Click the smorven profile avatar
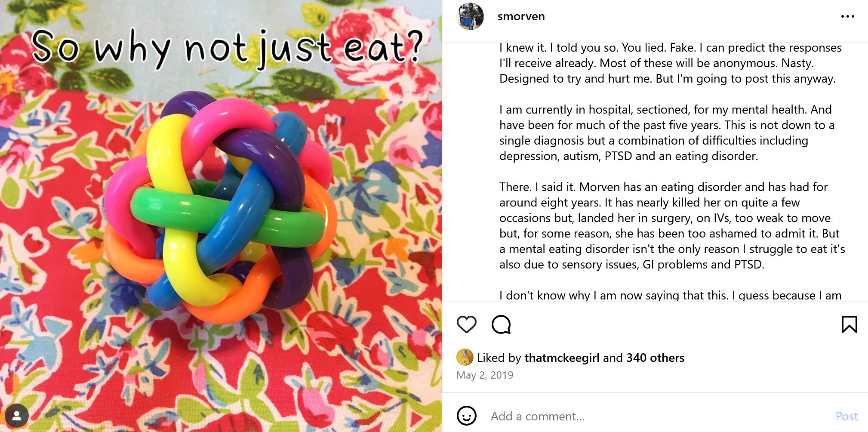The image size is (868, 432). coord(470,16)
